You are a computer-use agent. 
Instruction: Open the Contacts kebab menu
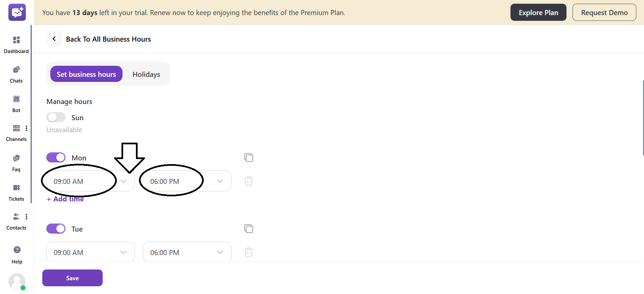pyautogui.click(x=27, y=216)
